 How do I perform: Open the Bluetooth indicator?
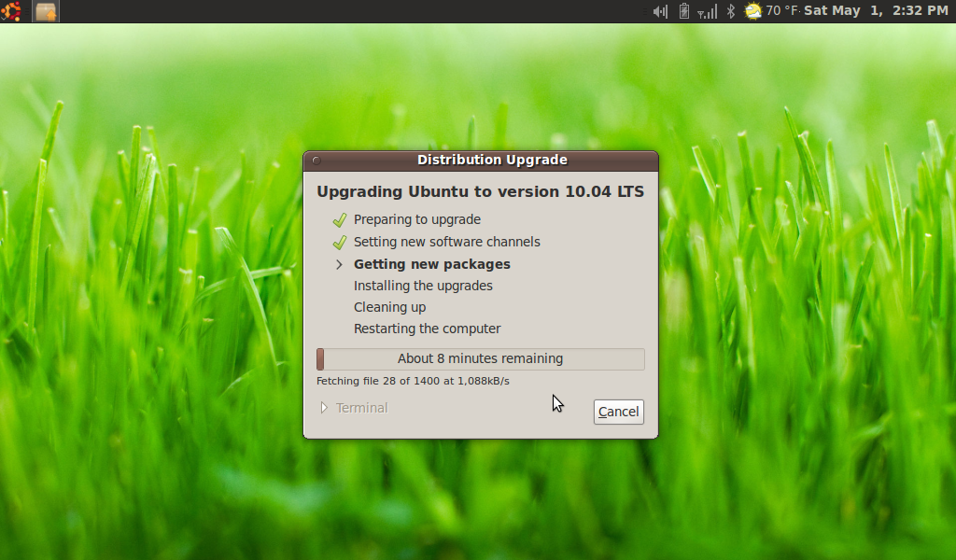click(x=730, y=11)
